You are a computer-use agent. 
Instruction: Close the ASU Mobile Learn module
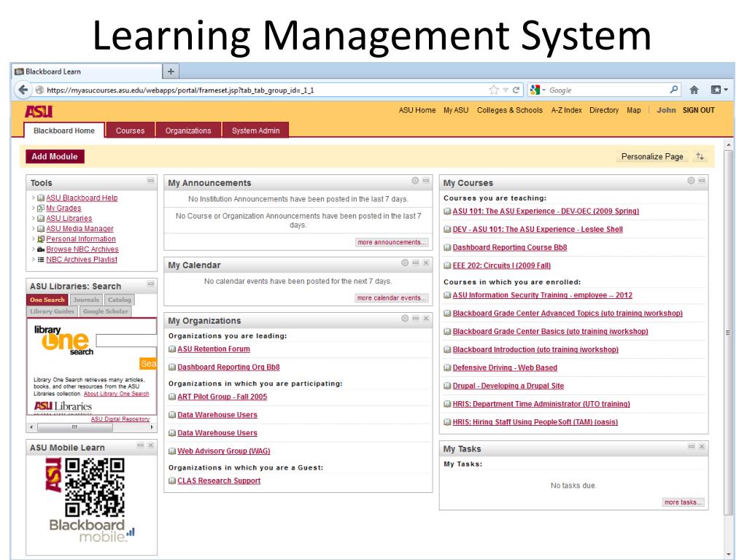150,446
